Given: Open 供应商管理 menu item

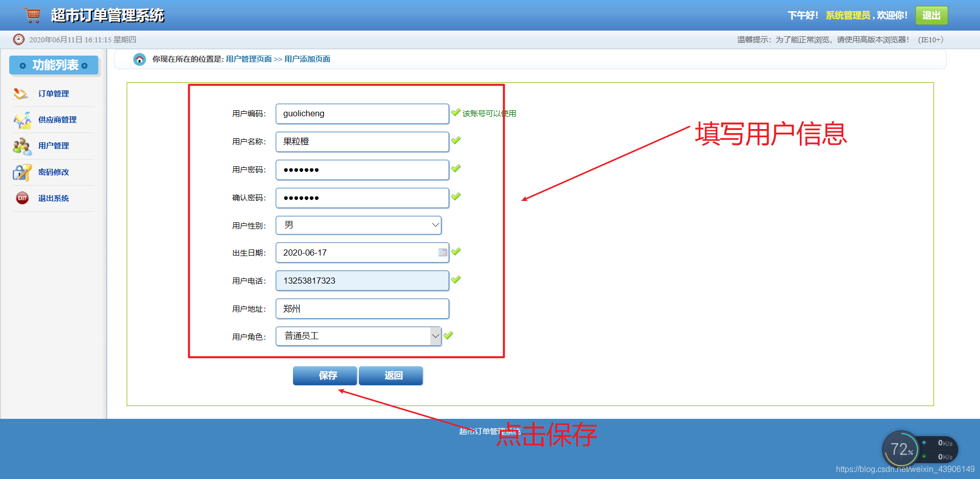Looking at the screenshot, I should tap(57, 120).
